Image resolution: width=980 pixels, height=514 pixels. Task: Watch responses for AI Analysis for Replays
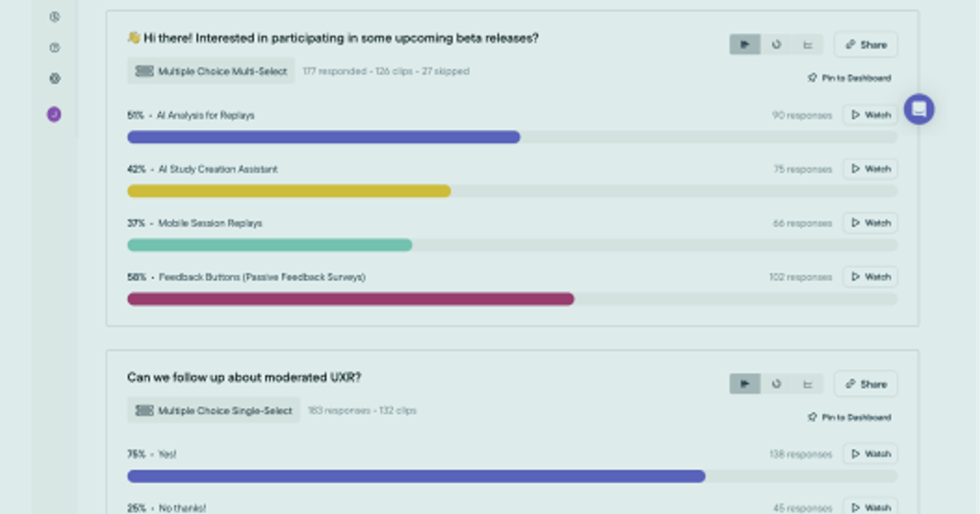[870, 114]
